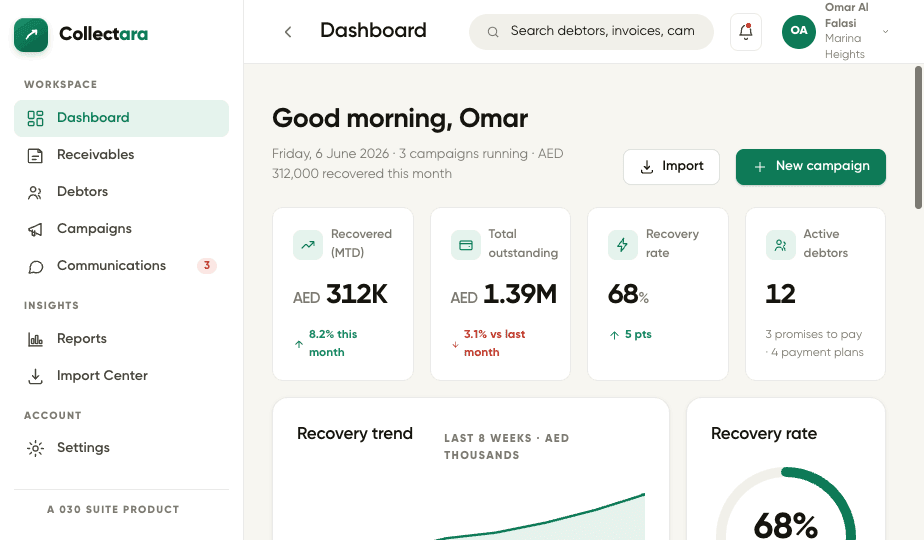
Task: Click the Dashboard grid icon in sidebar
Action: pos(35,118)
